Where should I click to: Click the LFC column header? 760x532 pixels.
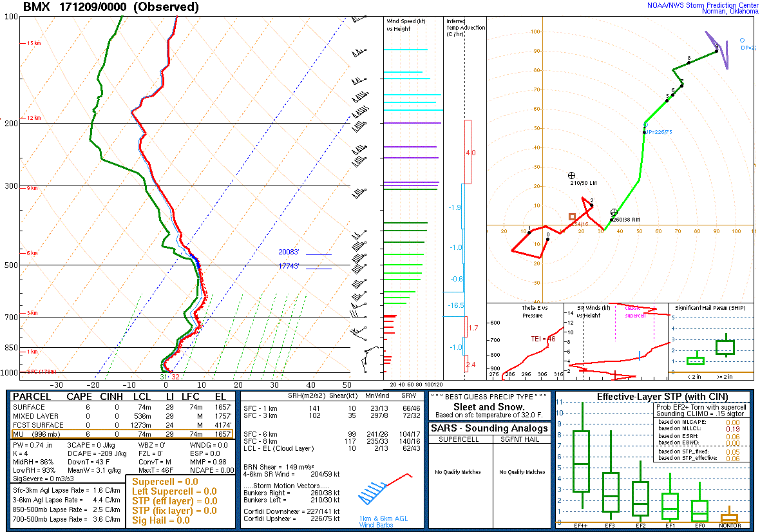[191, 396]
